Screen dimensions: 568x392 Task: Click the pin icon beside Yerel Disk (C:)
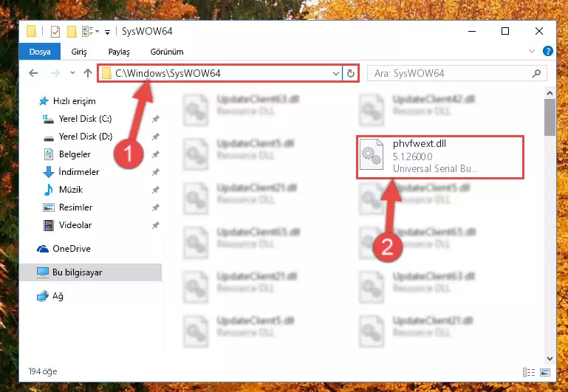[155, 119]
